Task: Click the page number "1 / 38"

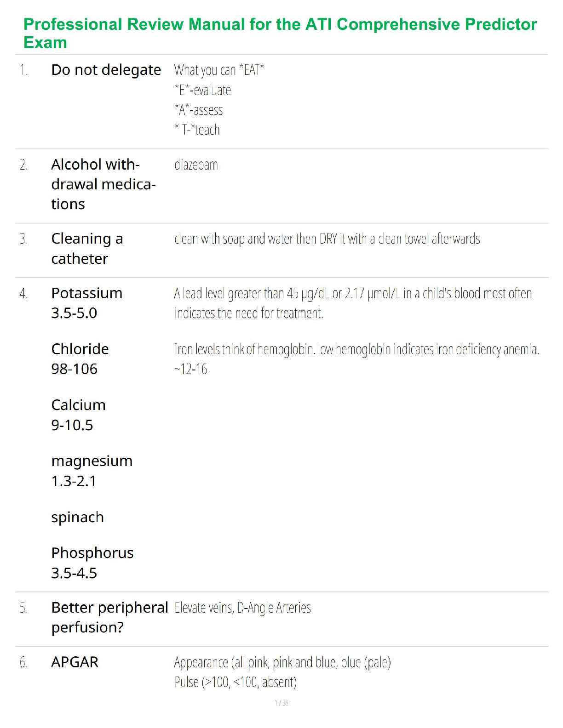Action: click(x=281, y=703)
